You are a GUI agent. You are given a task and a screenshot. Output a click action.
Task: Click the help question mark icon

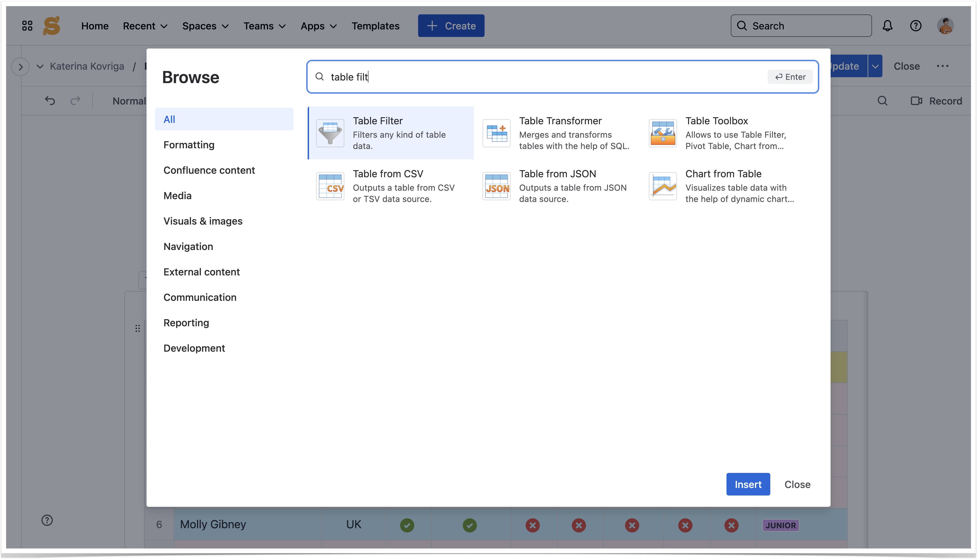(915, 26)
